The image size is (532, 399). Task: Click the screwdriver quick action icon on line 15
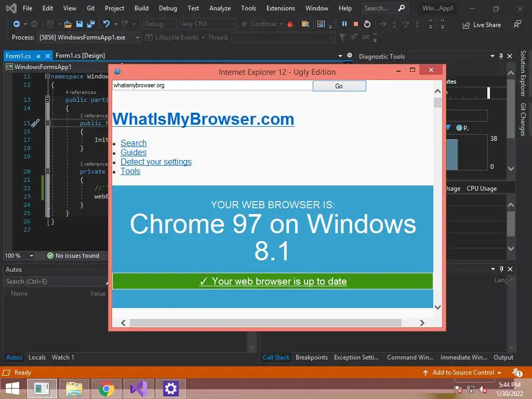[x=35, y=123]
